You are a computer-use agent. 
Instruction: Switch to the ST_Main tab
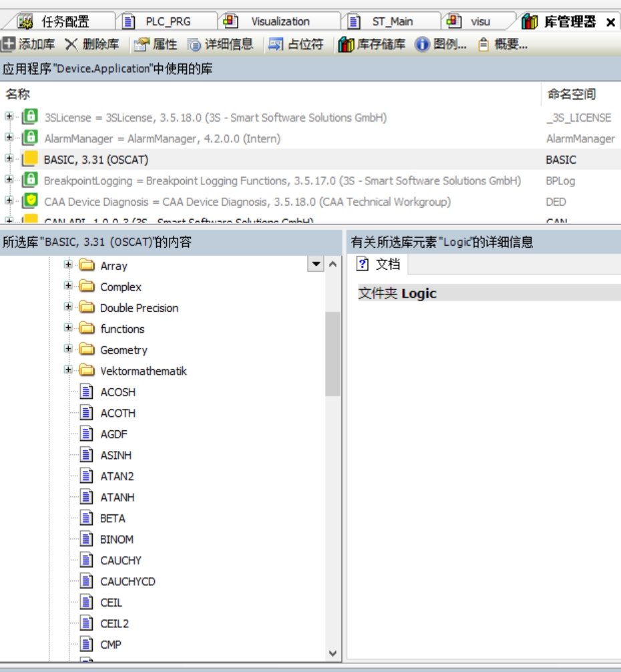click(x=391, y=21)
